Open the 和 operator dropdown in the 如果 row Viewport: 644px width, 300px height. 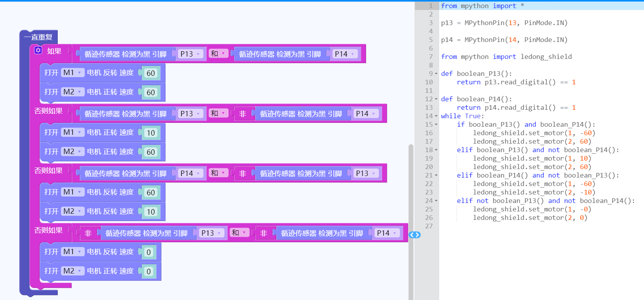(x=218, y=54)
